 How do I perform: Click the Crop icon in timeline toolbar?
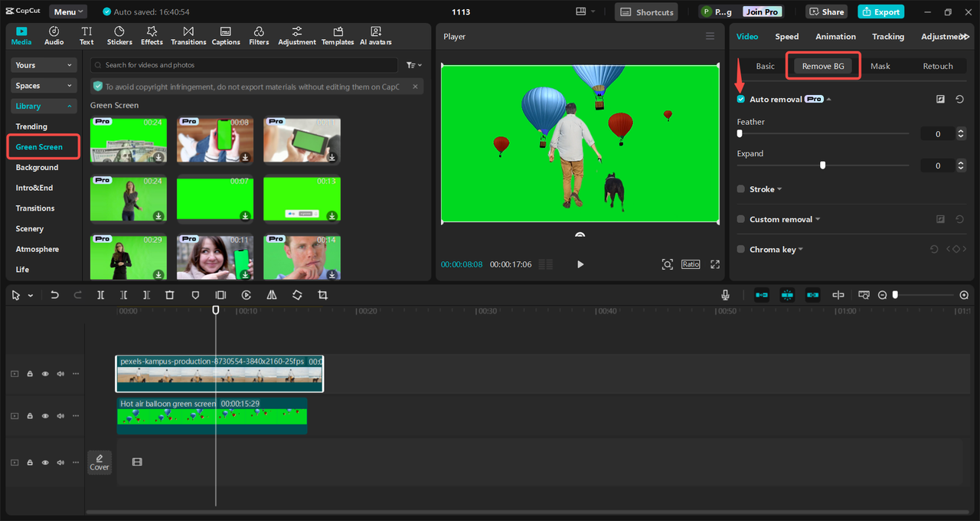[322, 295]
